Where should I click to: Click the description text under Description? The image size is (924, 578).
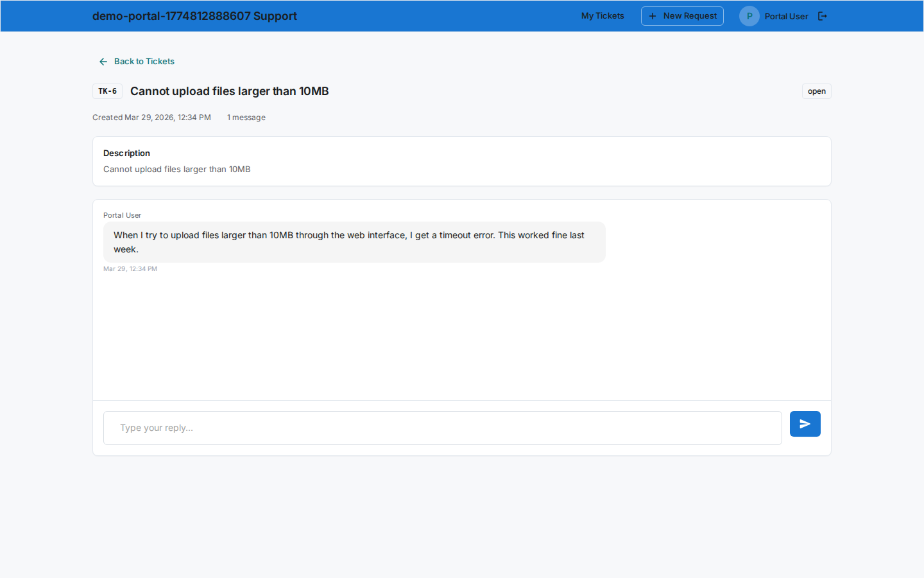coord(176,170)
